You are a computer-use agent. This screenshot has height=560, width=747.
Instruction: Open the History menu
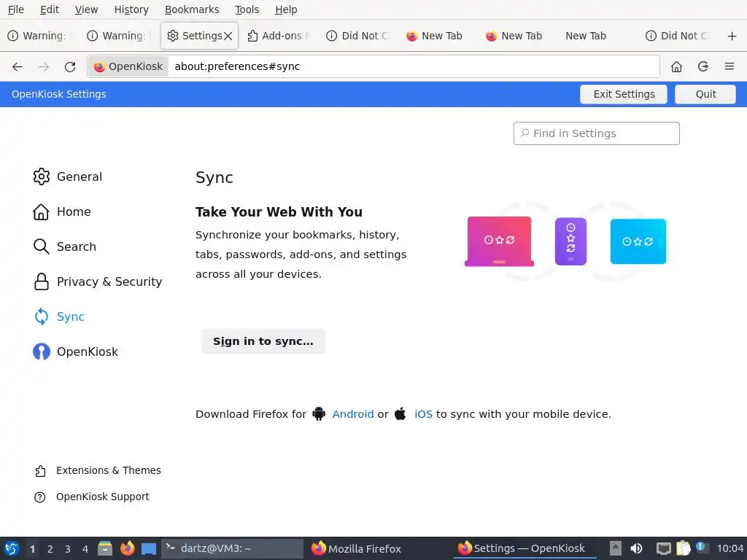[131, 9]
